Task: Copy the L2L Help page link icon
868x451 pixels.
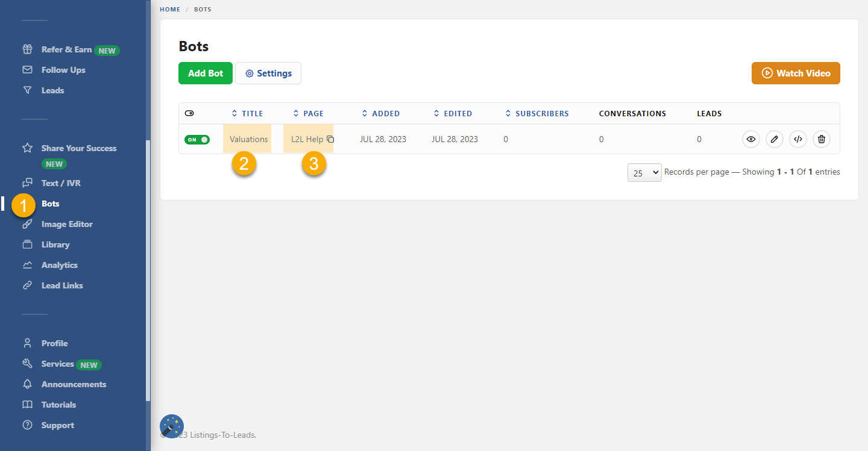Action: [x=330, y=139]
